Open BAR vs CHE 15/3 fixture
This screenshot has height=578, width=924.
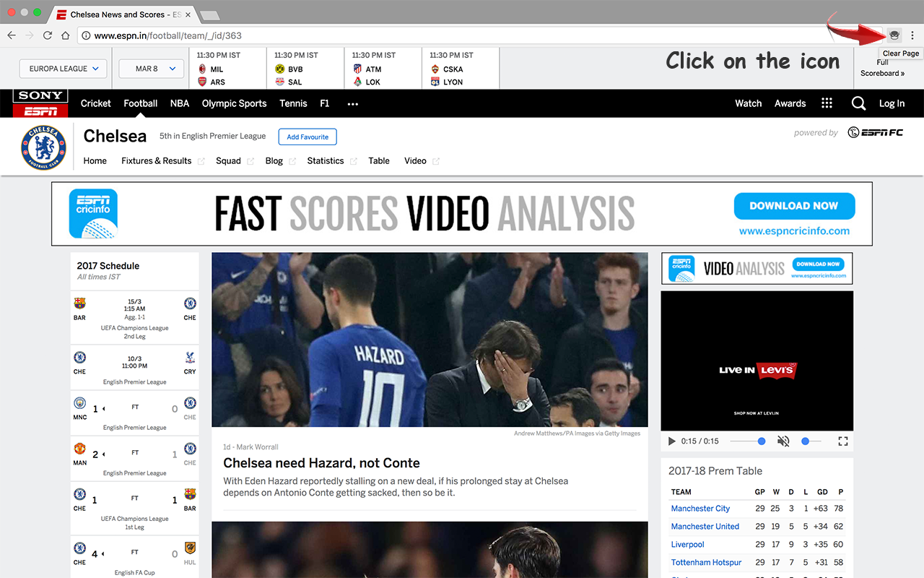134,318
